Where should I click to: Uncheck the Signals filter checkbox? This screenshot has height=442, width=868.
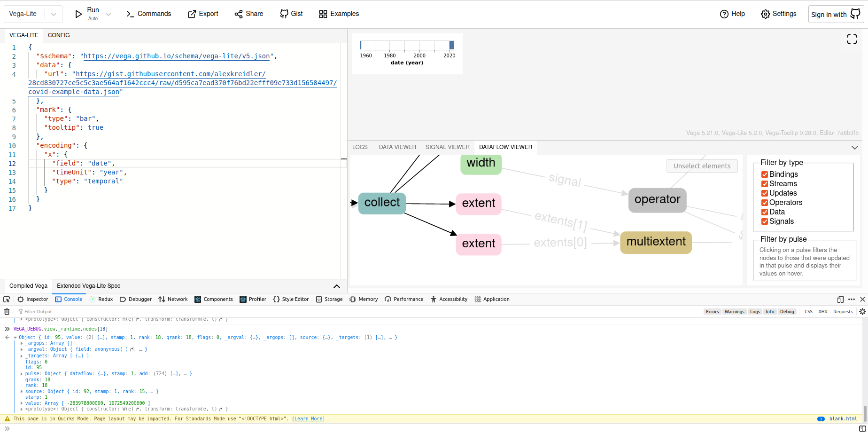point(765,221)
